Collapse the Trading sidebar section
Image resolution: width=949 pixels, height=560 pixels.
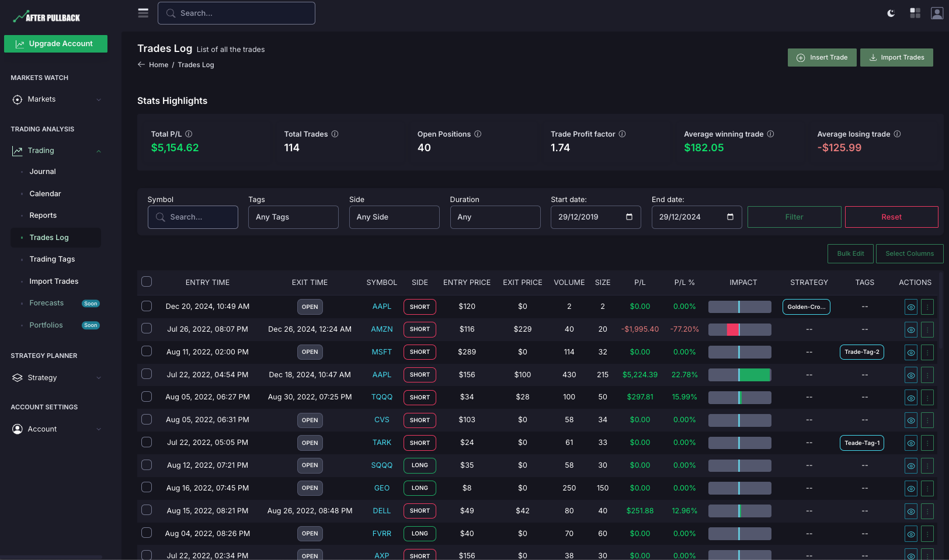pyautogui.click(x=56, y=151)
